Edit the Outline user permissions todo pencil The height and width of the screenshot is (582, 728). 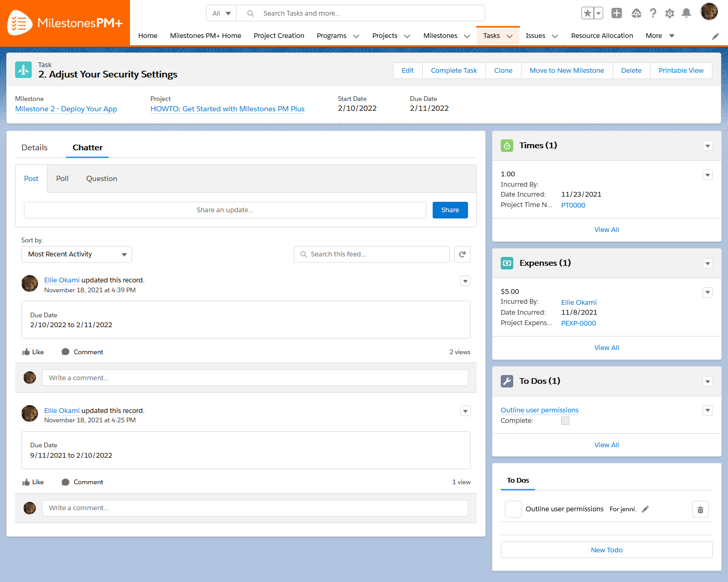[x=645, y=509]
